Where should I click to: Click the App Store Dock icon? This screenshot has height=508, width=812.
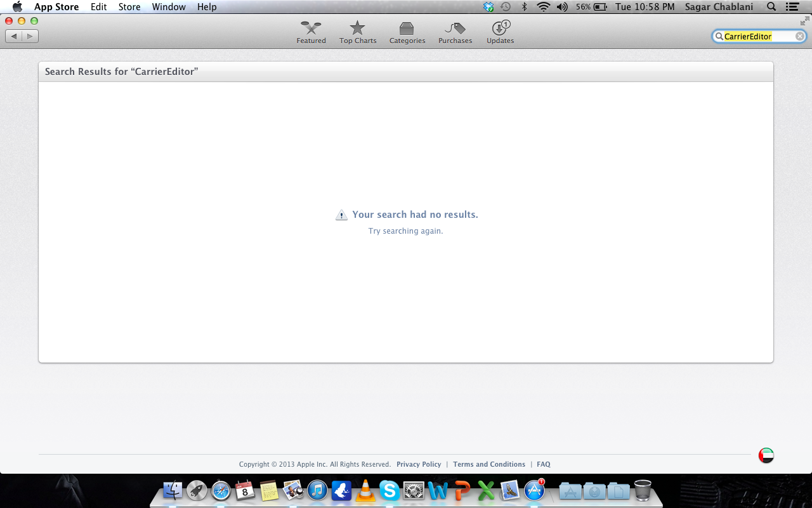535,490
